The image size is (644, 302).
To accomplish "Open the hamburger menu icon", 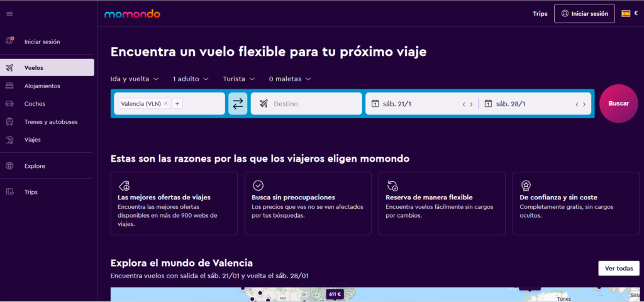I will pyautogui.click(x=9, y=14).
